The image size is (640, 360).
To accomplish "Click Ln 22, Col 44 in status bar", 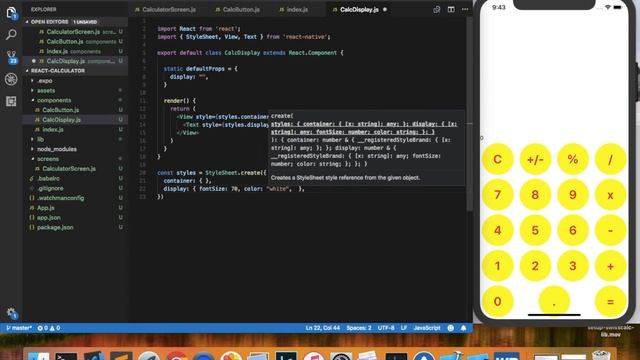I will pyautogui.click(x=322, y=328).
